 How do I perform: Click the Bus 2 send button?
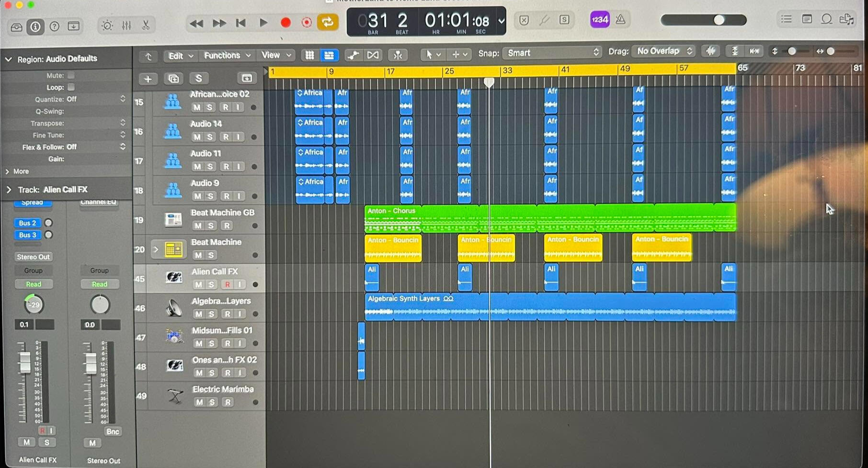(28, 223)
